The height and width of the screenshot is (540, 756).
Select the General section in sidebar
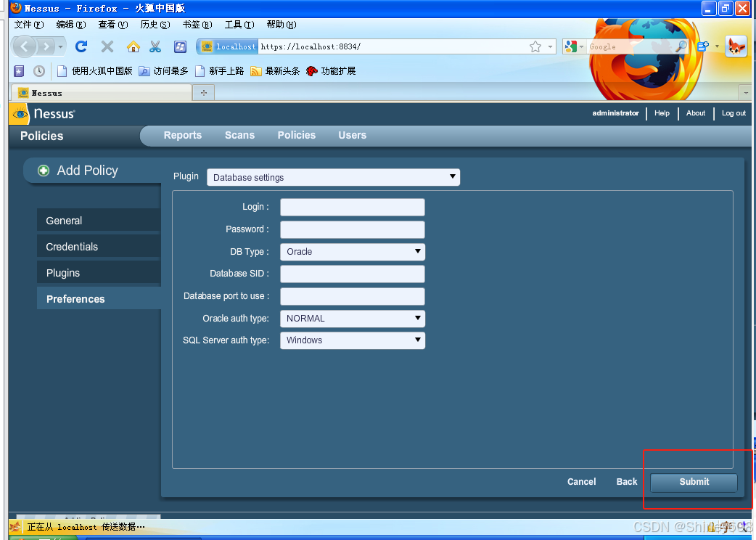click(99, 221)
